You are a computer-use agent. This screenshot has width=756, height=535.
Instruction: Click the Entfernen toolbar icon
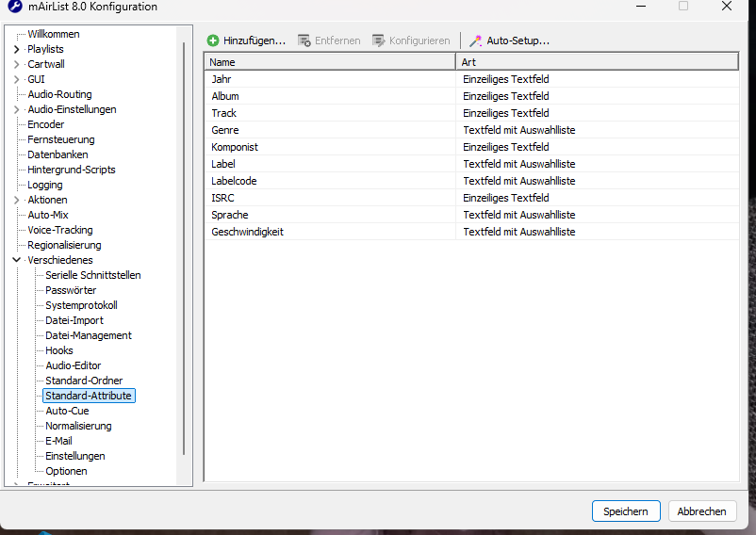[x=304, y=41]
